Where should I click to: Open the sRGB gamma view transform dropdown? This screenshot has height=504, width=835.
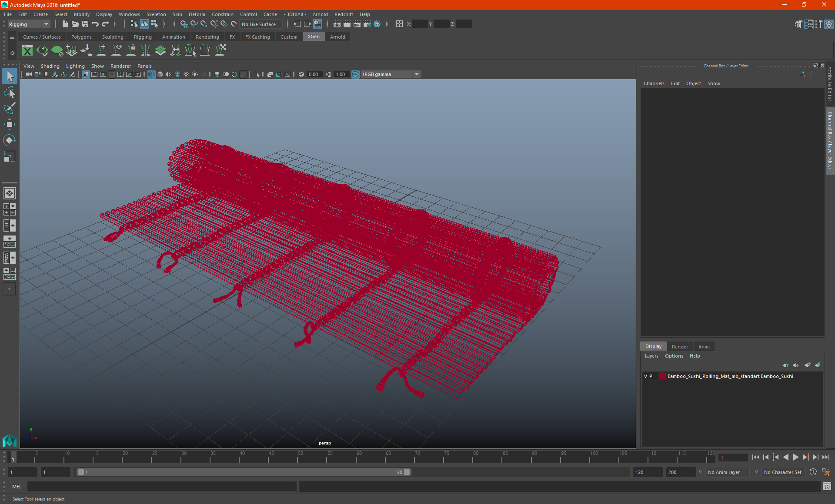(x=391, y=74)
